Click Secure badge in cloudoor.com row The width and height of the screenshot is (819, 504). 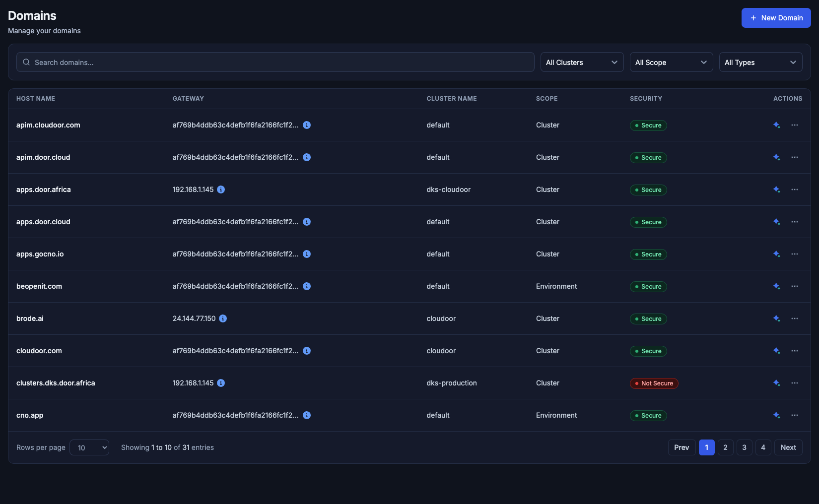(648, 351)
